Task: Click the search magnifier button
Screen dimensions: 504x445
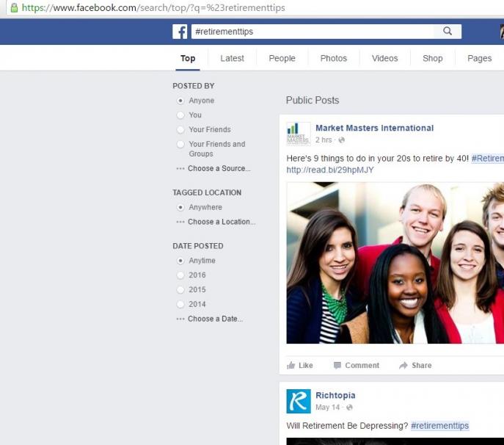Action: click(448, 32)
